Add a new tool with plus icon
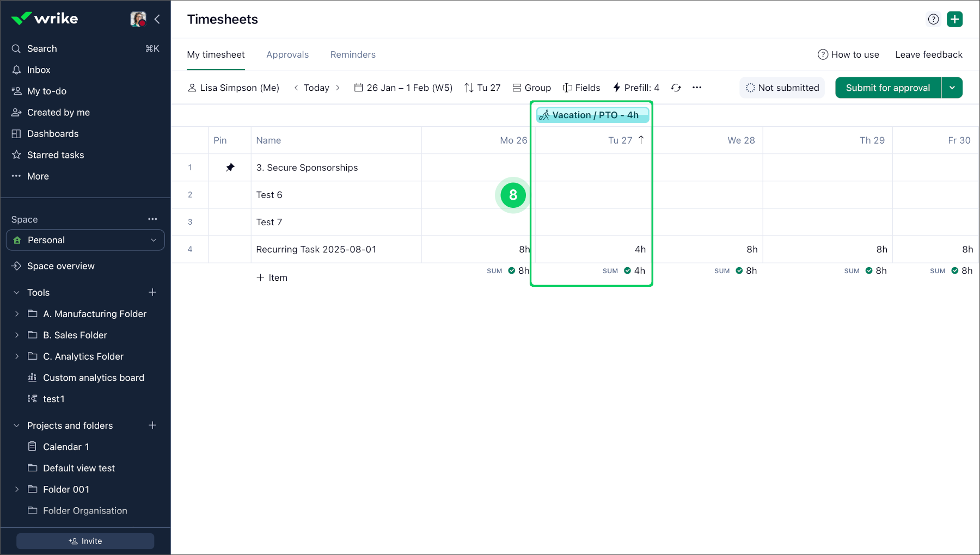980x555 pixels. 152,293
